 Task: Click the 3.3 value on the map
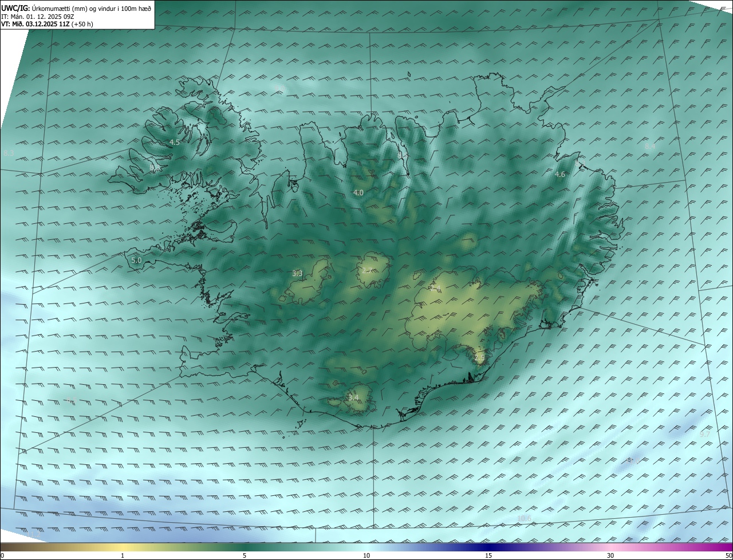297,273
